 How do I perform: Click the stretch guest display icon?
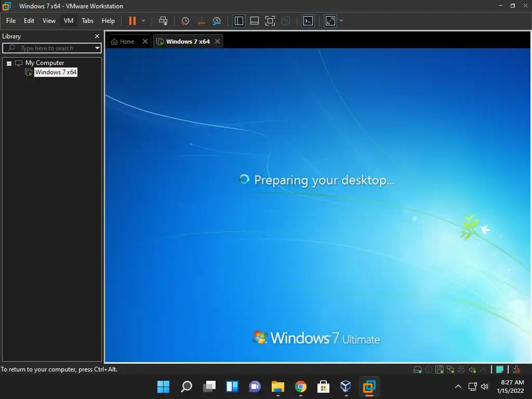point(330,21)
